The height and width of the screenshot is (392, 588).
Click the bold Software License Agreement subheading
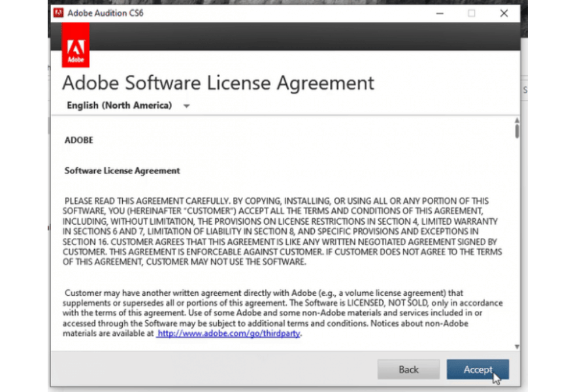122,171
